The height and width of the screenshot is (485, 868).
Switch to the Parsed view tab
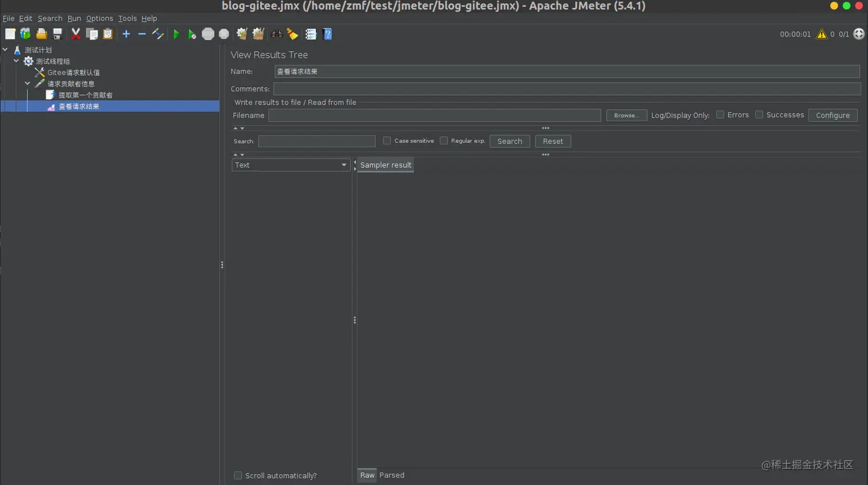[392, 475]
